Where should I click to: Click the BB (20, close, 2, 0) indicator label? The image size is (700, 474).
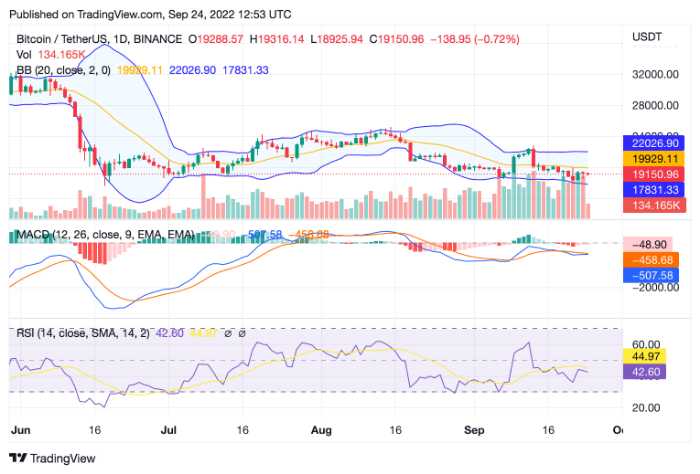coord(63,70)
